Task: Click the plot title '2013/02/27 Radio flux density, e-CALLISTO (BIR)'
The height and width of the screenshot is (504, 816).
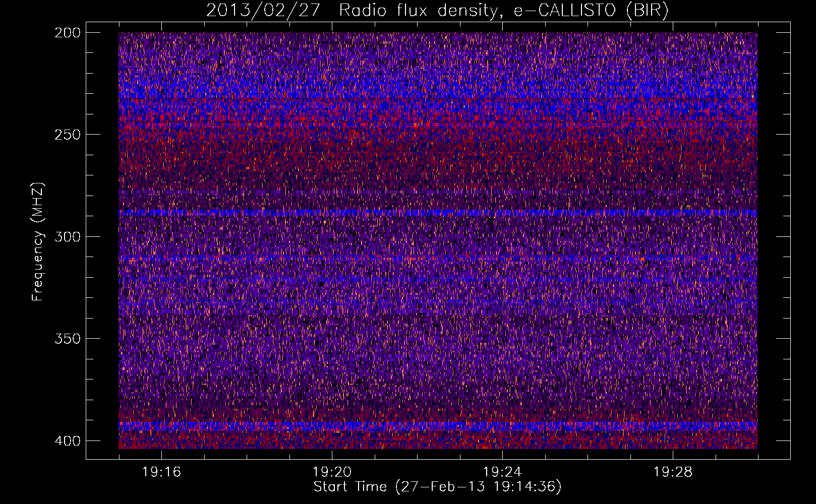Action: pos(437,10)
